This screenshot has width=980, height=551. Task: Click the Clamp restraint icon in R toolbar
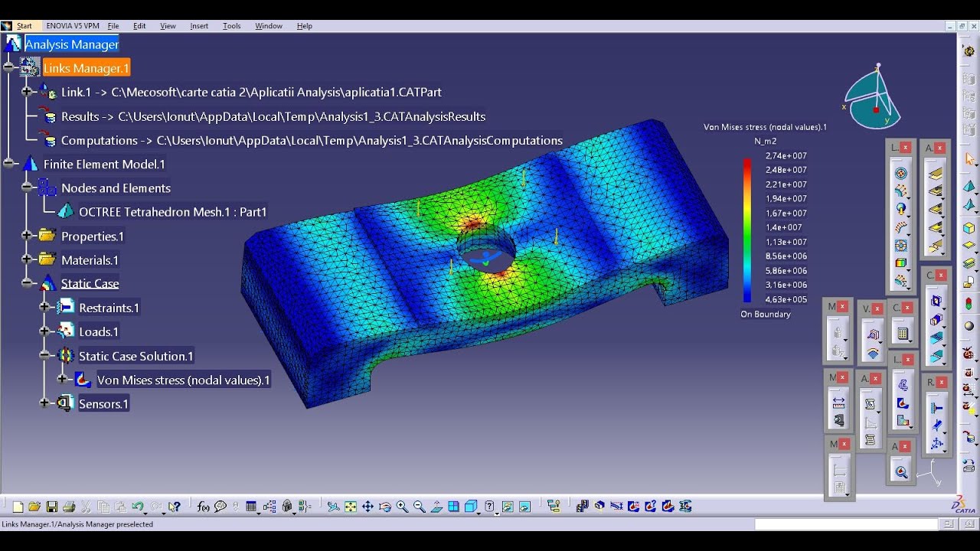point(936,409)
